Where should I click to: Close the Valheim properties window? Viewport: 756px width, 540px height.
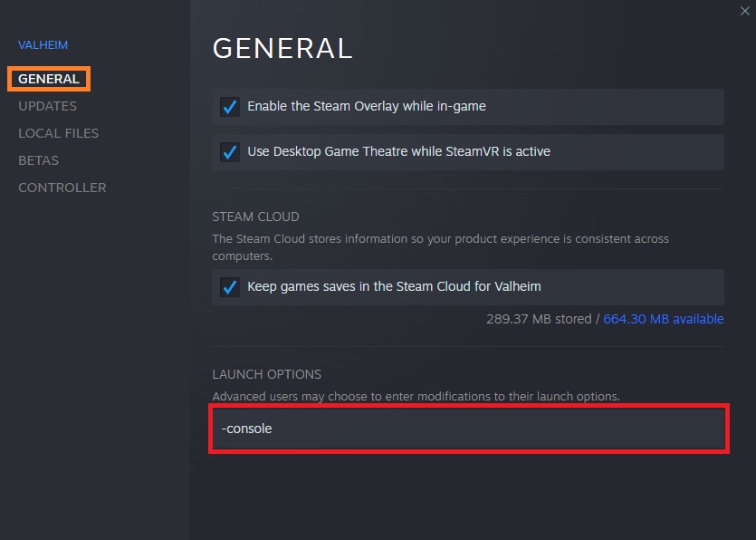point(744,10)
